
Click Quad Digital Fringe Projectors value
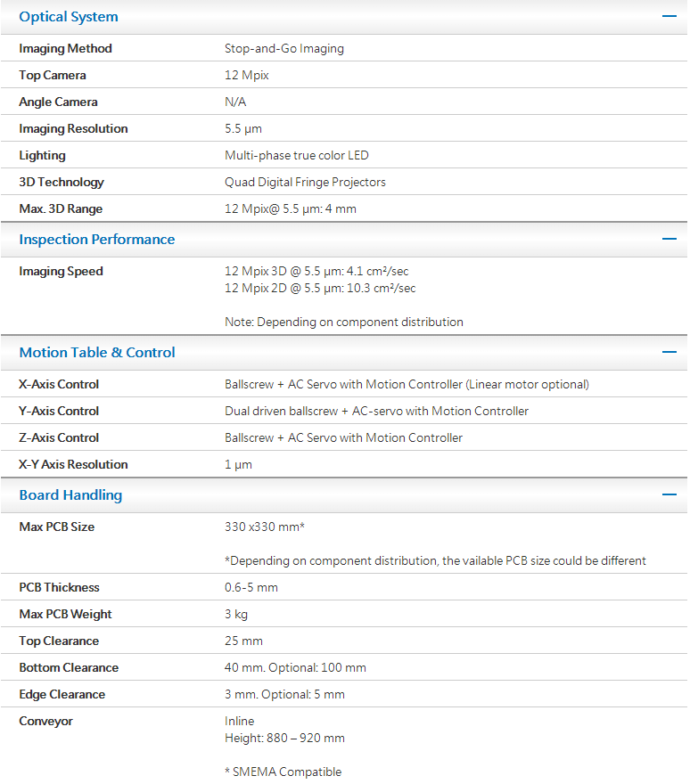[x=305, y=182]
